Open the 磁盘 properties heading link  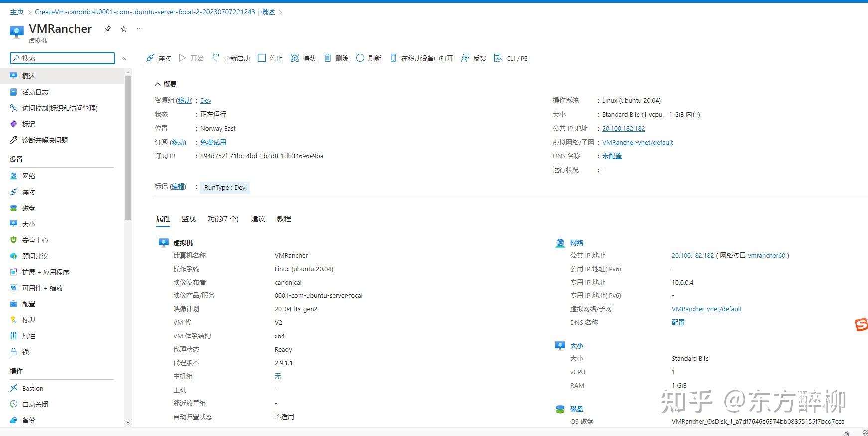(x=577, y=409)
